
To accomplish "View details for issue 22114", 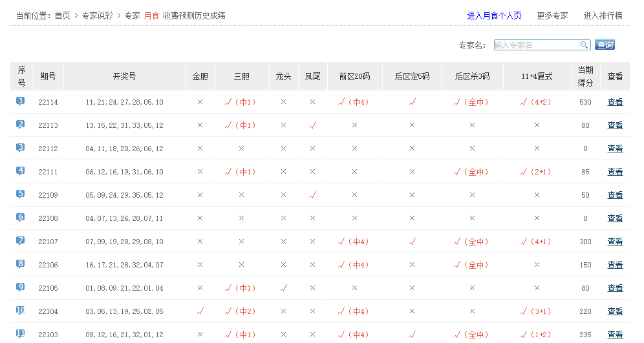I will coord(615,102).
